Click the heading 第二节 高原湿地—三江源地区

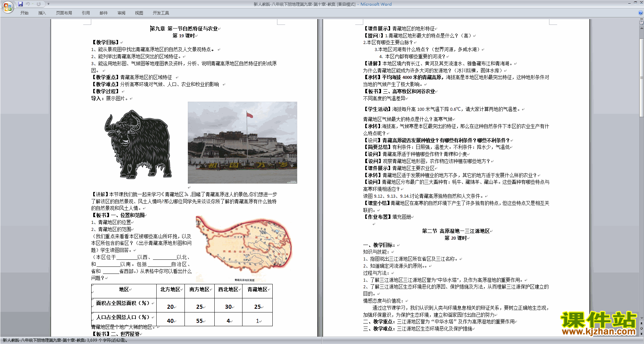456,231
